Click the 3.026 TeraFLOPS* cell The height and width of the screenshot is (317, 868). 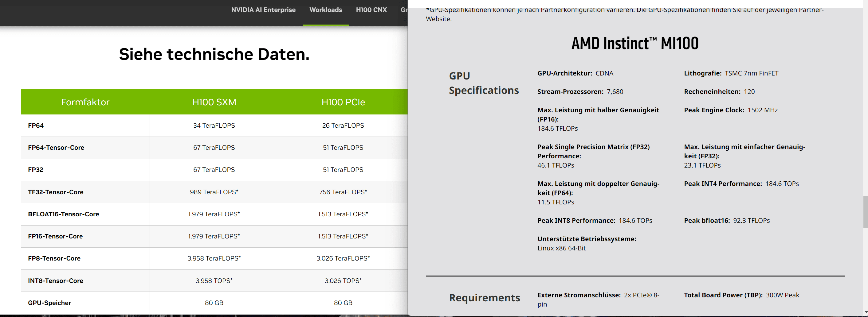[x=343, y=258]
